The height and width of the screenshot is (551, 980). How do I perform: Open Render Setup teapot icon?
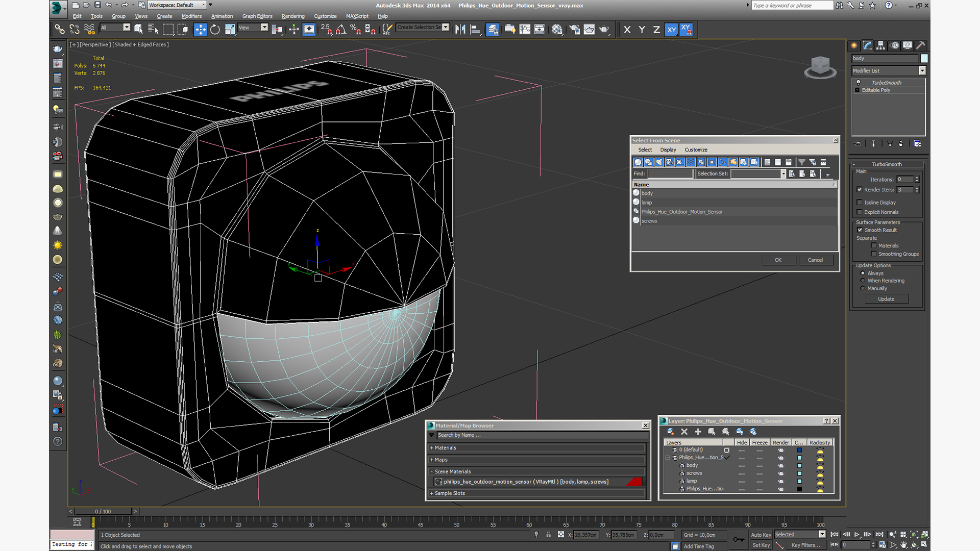(x=574, y=30)
